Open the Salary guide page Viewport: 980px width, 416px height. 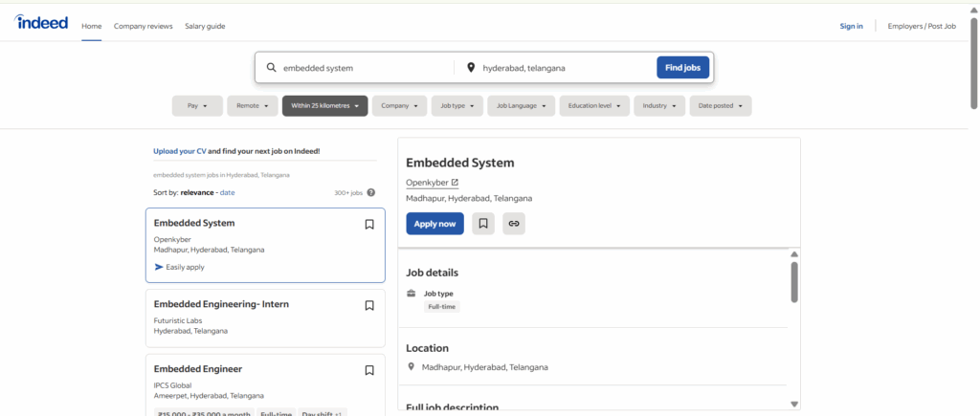[205, 26]
